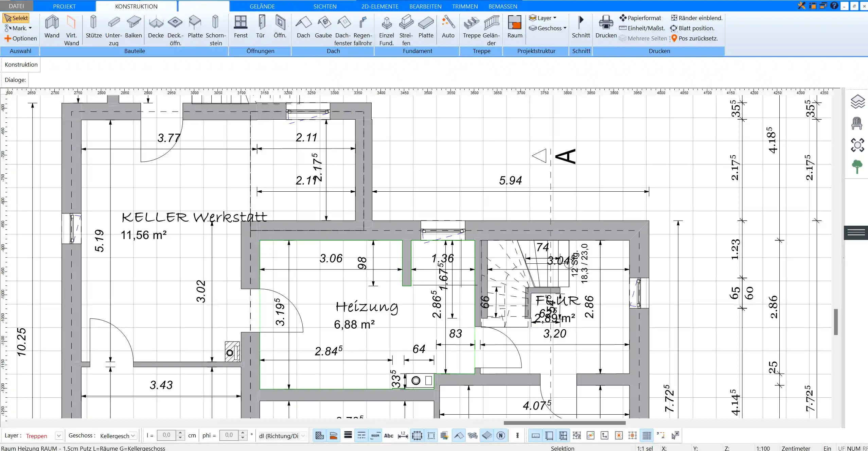Open the wrench settings icon in title bar
The width and height of the screenshot is (868, 451).
pyautogui.click(x=801, y=6)
